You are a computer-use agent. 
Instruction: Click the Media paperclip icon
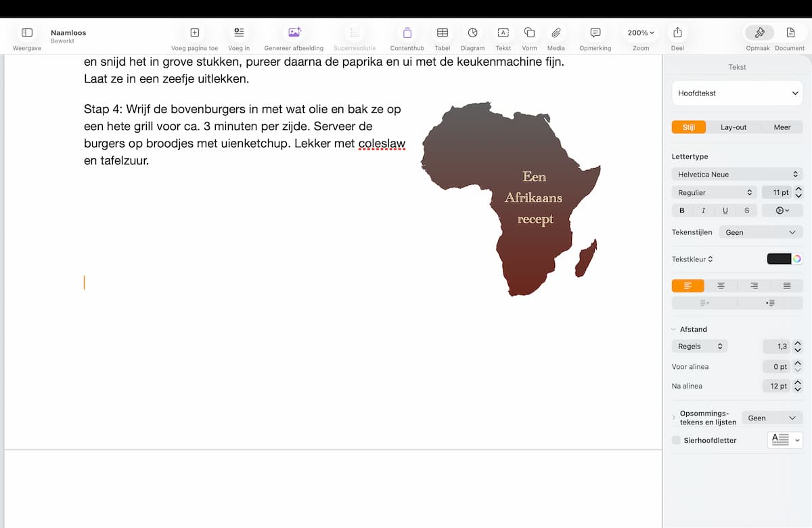pyautogui.click(x=556, y=33)
